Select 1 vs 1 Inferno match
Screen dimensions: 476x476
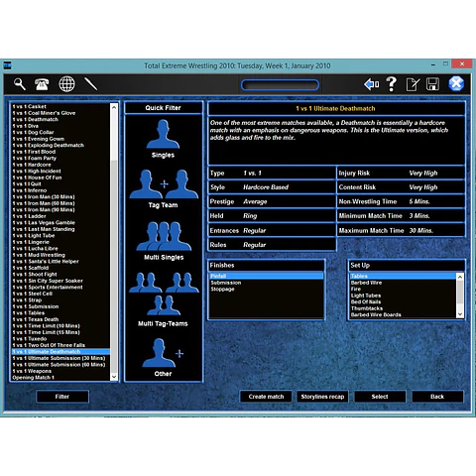coord(60,190)
